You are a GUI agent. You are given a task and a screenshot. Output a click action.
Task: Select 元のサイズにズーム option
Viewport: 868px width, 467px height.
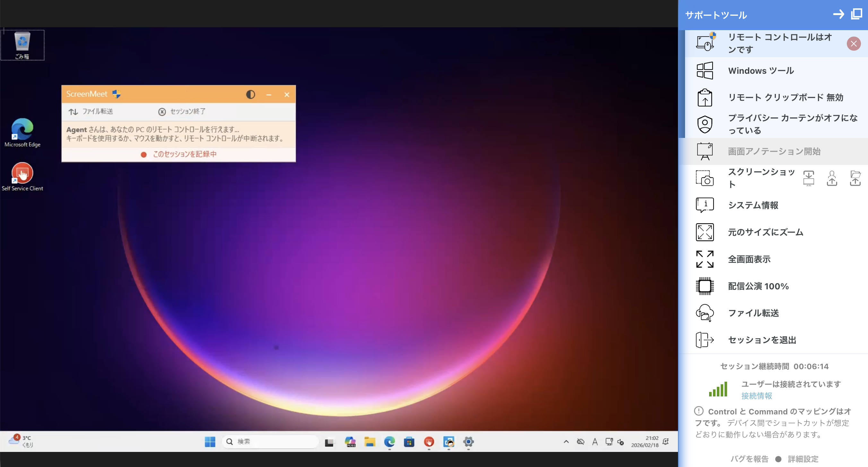click(x=765, y=232)
